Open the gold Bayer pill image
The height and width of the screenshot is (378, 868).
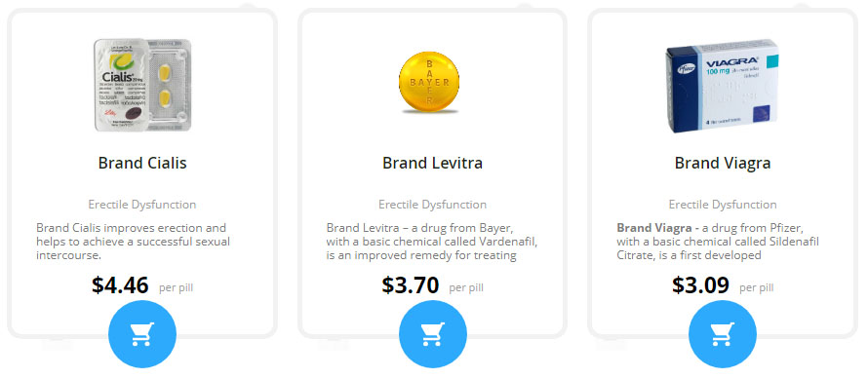429,83
